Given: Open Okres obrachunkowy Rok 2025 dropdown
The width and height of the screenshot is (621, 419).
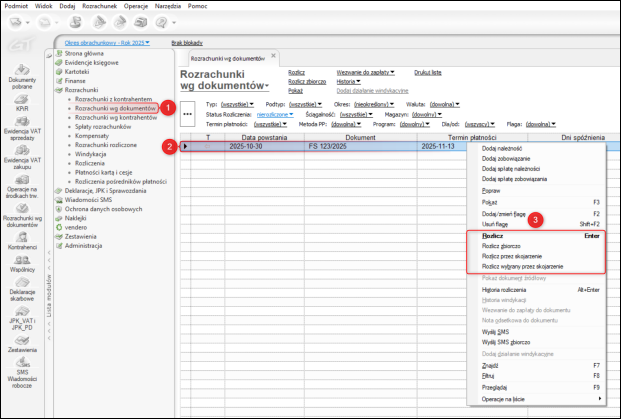Looking at the screenshot, I should tap(107, 43).
